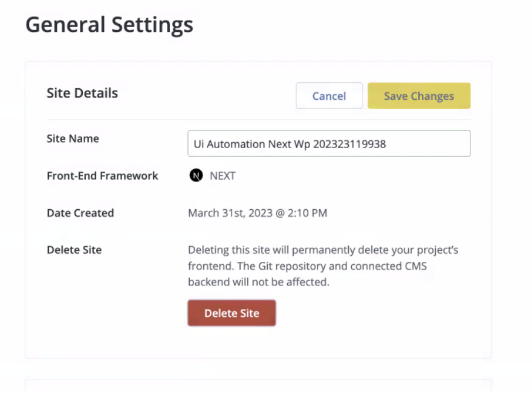Screen dimensions: 532x393
Task: Click the Next.js logo icon
Action: pos(196,176)
